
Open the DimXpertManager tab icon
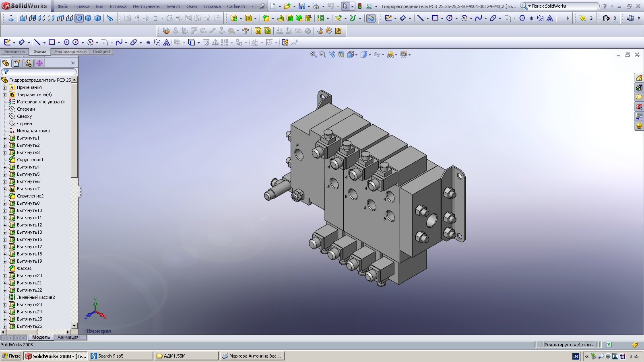click(39, 63)
